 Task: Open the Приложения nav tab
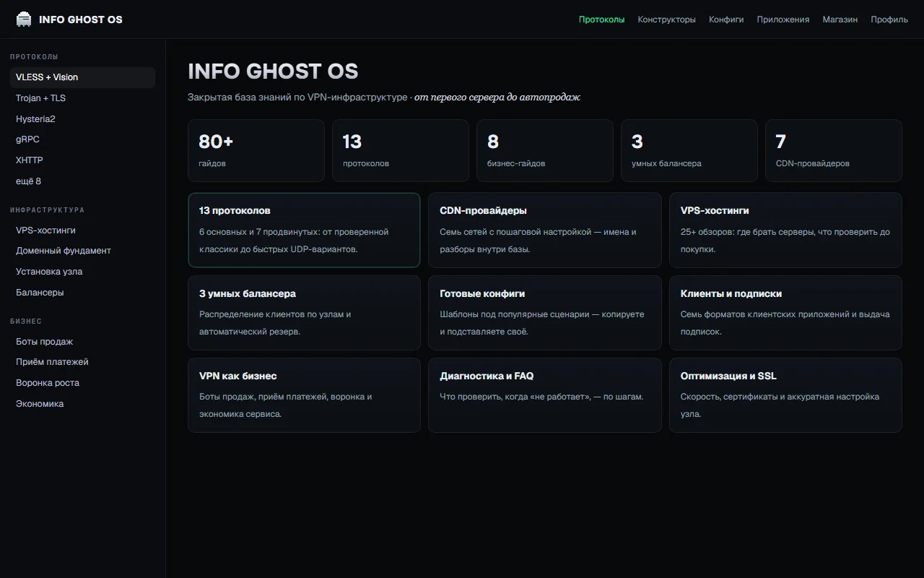click(783, 20)
